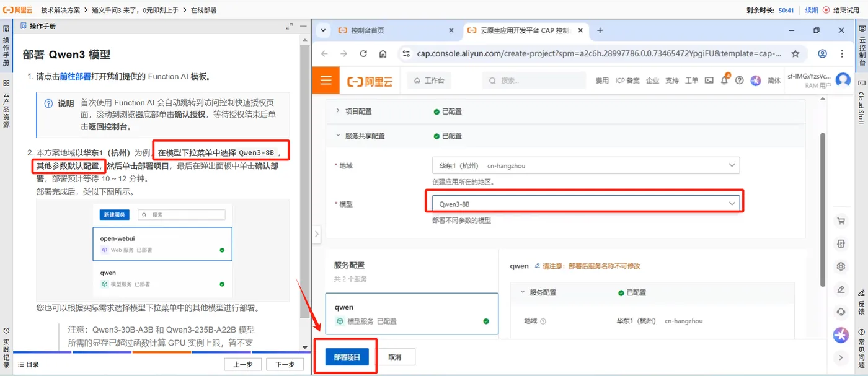Click the Aliyun logo in the console header
868x376 pixels.
370,81
